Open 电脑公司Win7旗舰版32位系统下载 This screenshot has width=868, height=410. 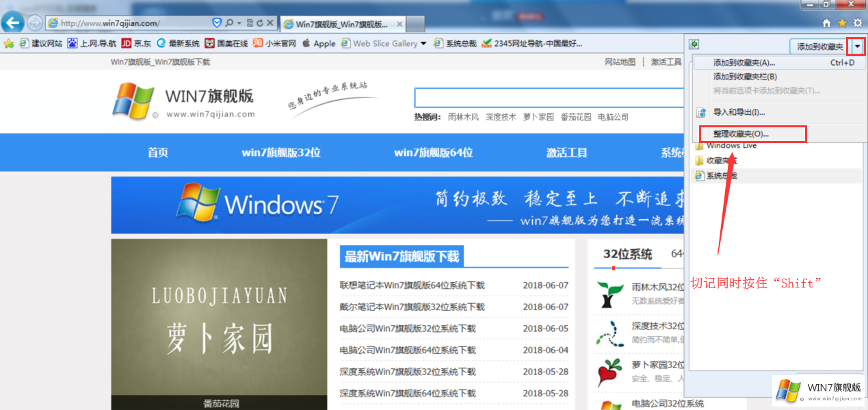(x=408, y=329)
